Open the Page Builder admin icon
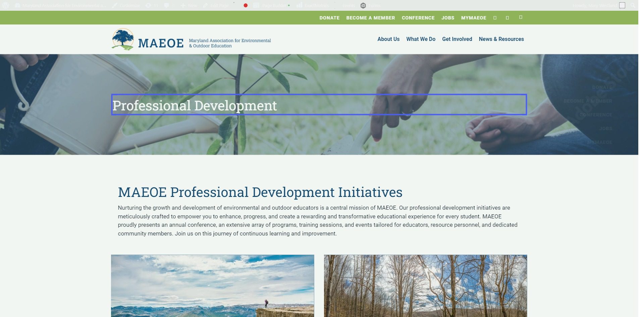This screenshot has height=317, width=644. pyautogui.click(x=256, y=5)
